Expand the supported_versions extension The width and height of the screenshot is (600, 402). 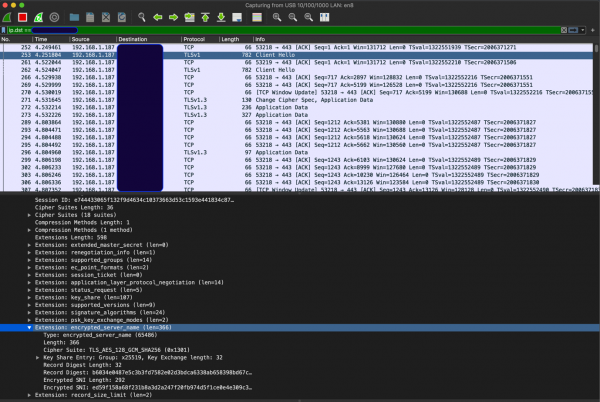tap(29, 305)
